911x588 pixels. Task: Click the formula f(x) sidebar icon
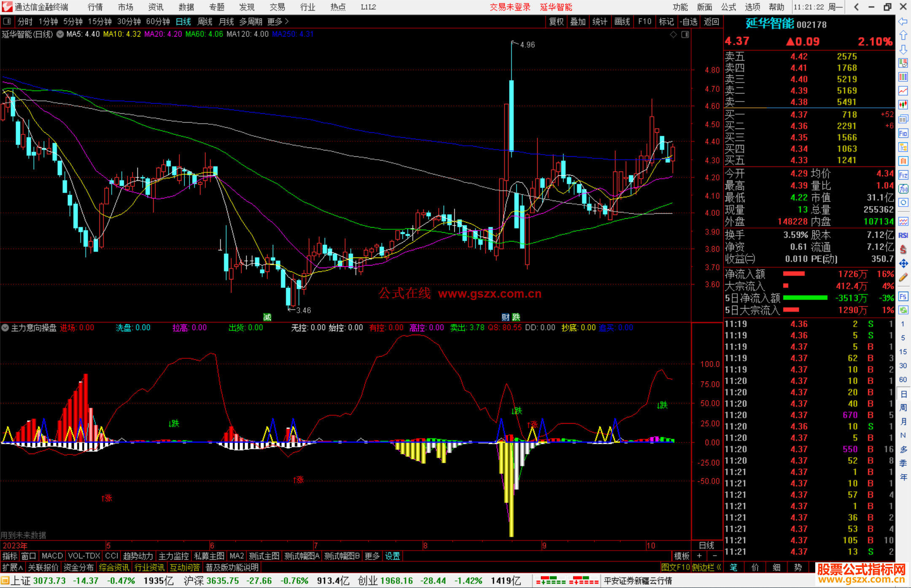[x=903, y=189]
